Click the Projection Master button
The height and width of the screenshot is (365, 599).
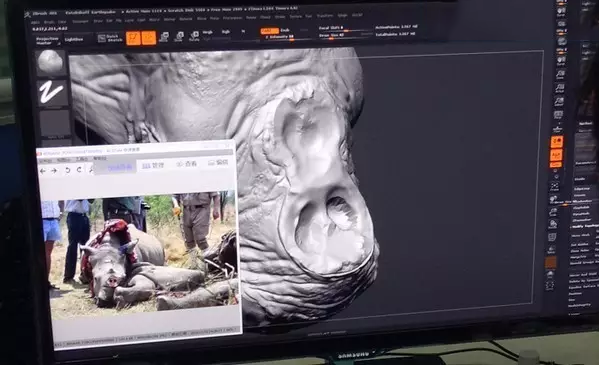point(47,41)
